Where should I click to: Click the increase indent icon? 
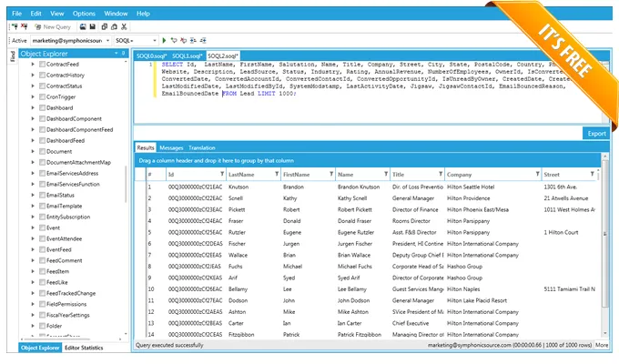[193, 40]
